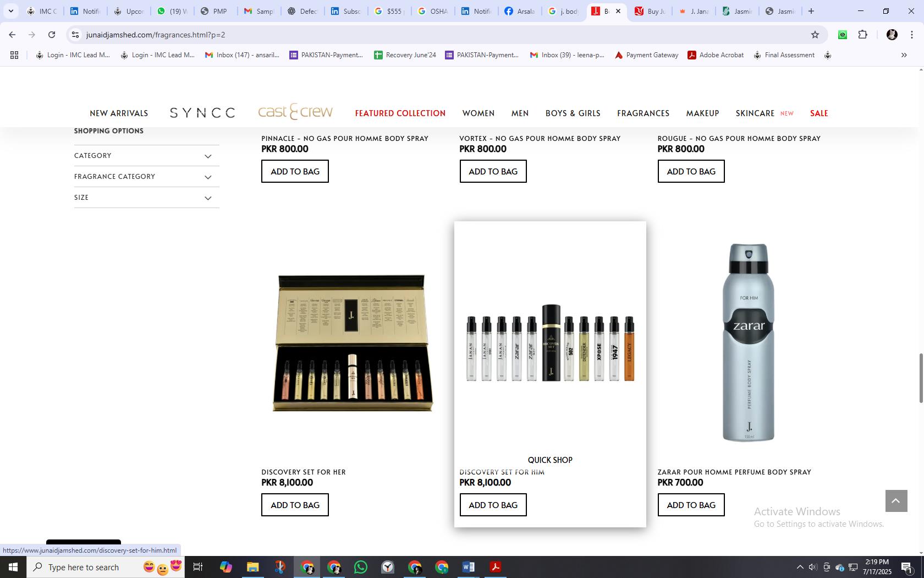The width and height of the screenshot is (924, 578).
Task: Add Pinnacle body spray to bag
Action: (295, 171)
